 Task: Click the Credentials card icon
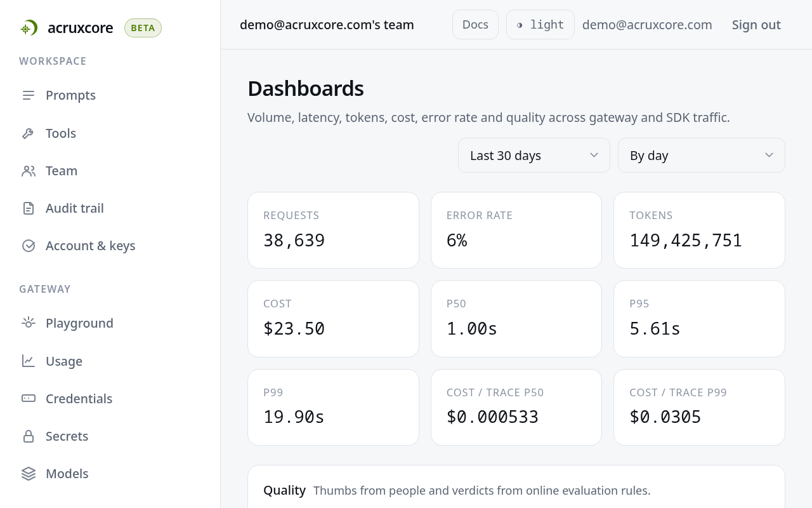[x=29, y=399]
